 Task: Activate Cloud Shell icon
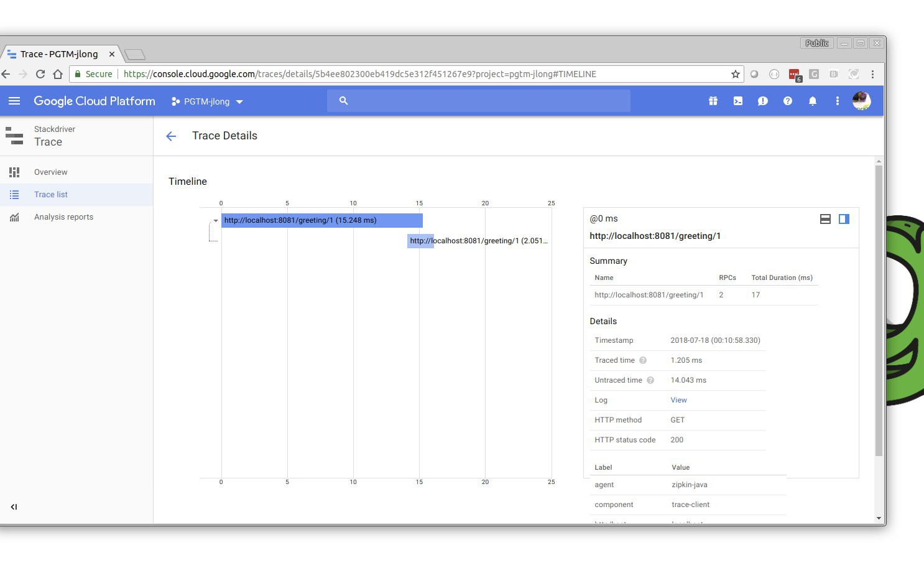(x=738, y=101)
